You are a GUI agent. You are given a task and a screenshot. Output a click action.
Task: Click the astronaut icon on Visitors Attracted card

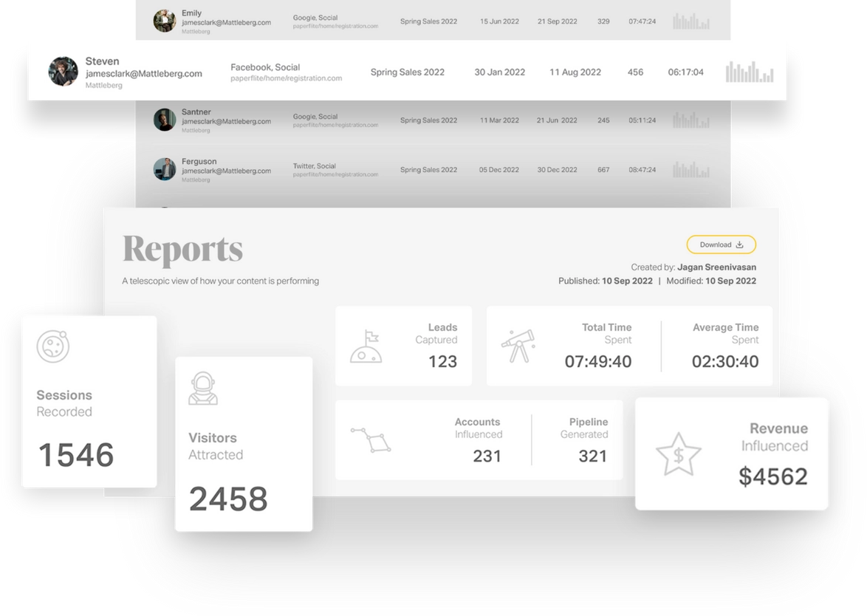coord(202,389)
